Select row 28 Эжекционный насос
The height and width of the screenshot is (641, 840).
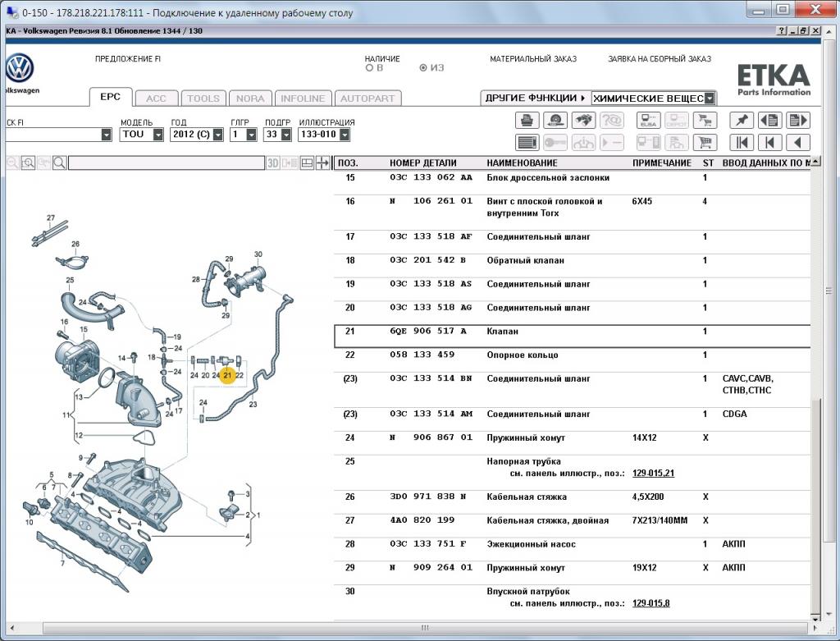pos(572,549)
